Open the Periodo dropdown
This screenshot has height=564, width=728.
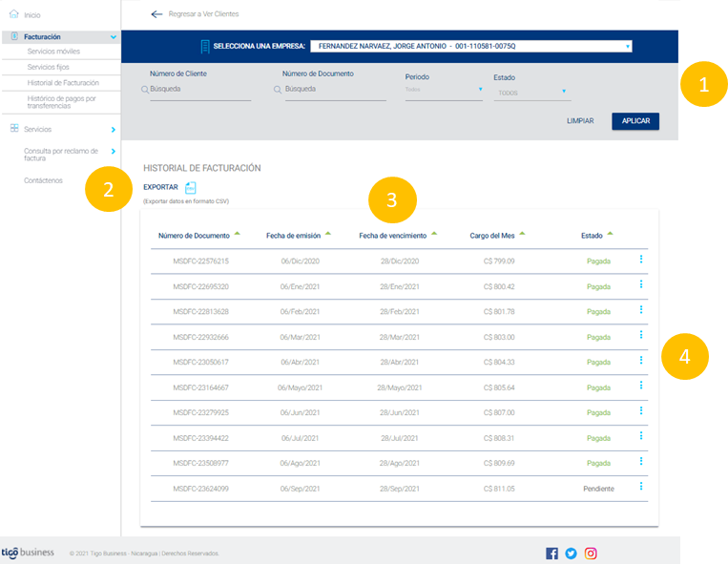pos(444,90)
